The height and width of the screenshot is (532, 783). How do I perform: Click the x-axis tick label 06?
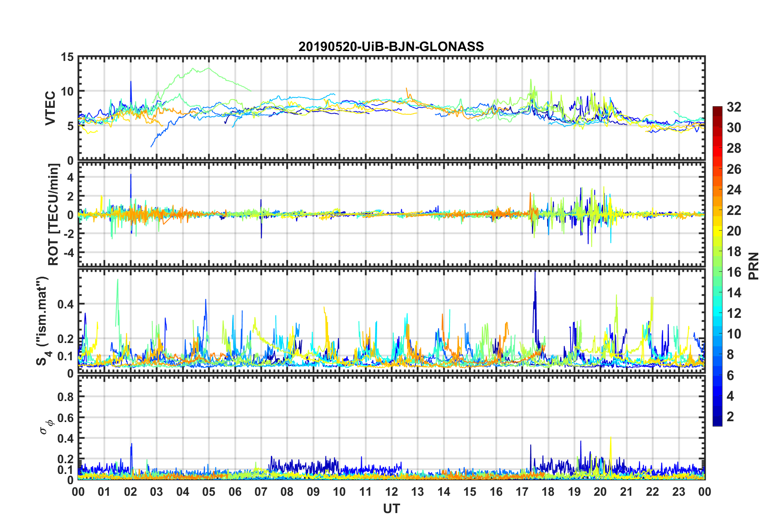(235, 492)
